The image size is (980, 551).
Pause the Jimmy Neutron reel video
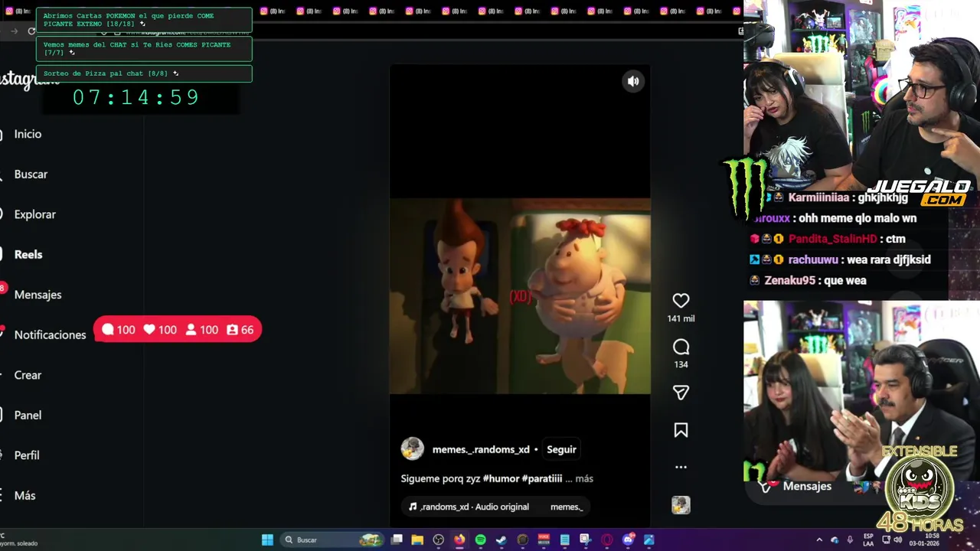[x=520, y=296]
